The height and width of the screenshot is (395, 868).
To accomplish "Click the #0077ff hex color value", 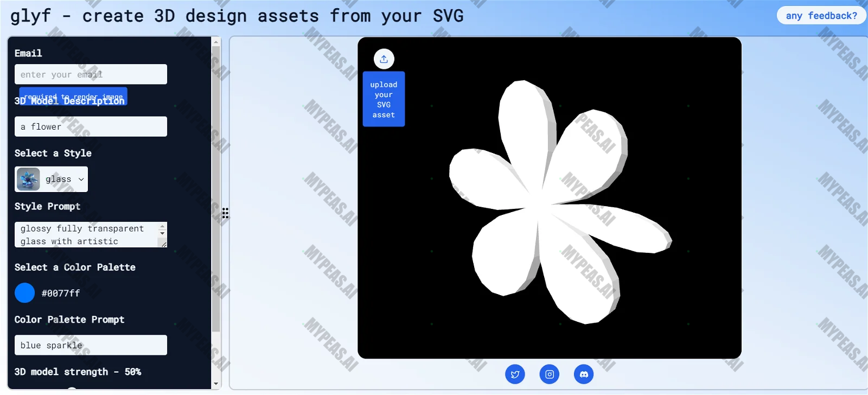I will pyautogui.click(x=61, y=293).
